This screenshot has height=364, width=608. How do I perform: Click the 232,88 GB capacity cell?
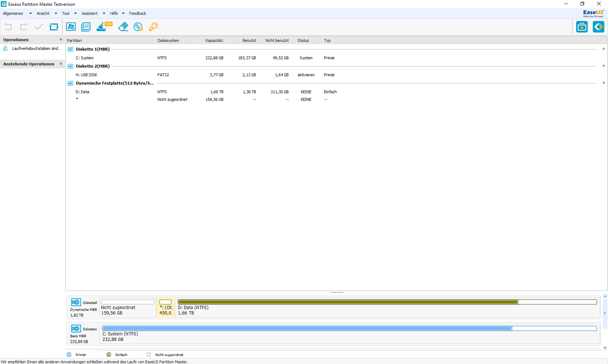214,58
